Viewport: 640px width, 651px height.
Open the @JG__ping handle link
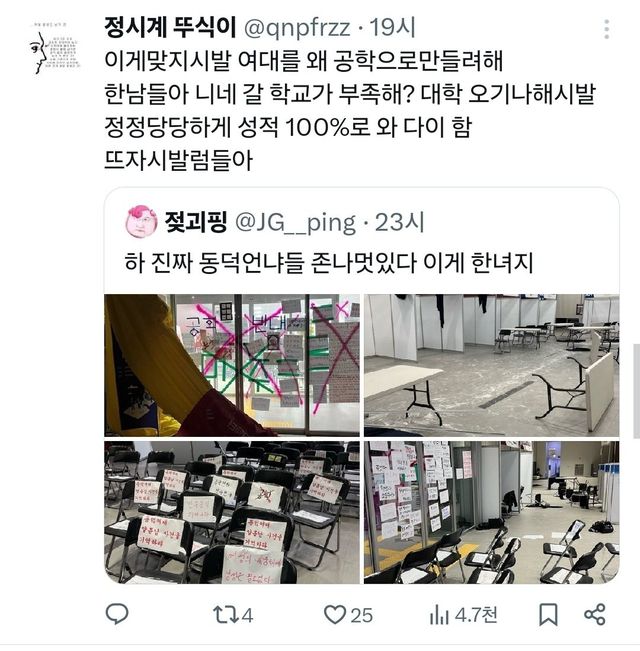tap(296, 223)
